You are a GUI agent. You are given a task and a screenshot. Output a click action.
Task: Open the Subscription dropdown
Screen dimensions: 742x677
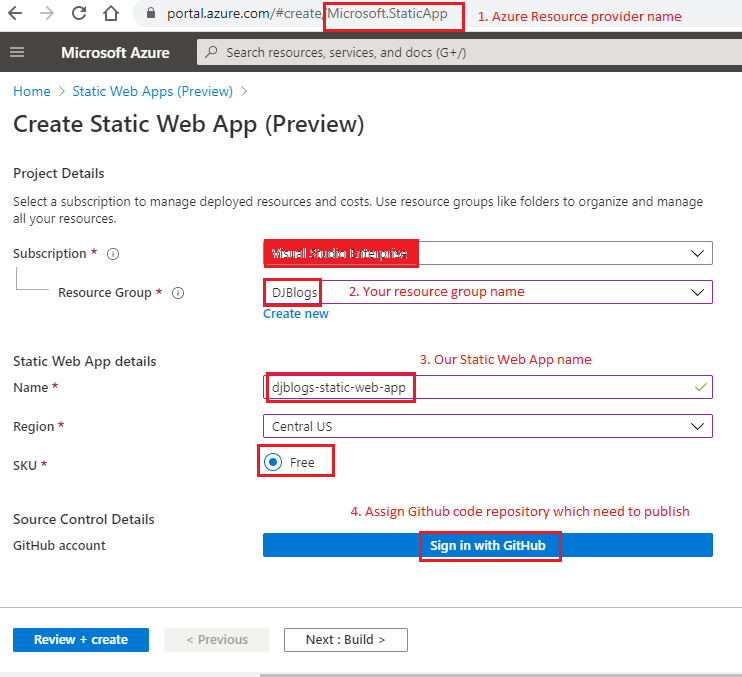pos(488,254)
